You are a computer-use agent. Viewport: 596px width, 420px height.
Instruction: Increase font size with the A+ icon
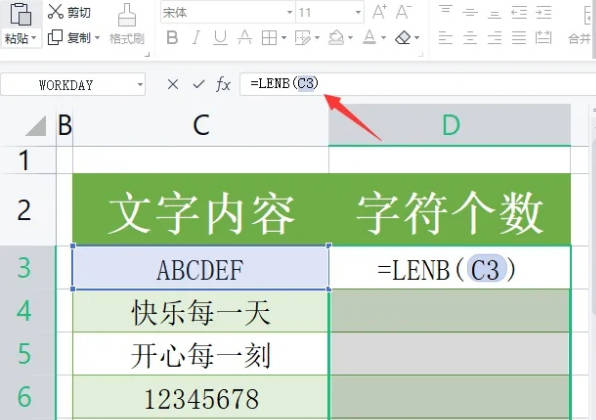click(x=379, y=12)
